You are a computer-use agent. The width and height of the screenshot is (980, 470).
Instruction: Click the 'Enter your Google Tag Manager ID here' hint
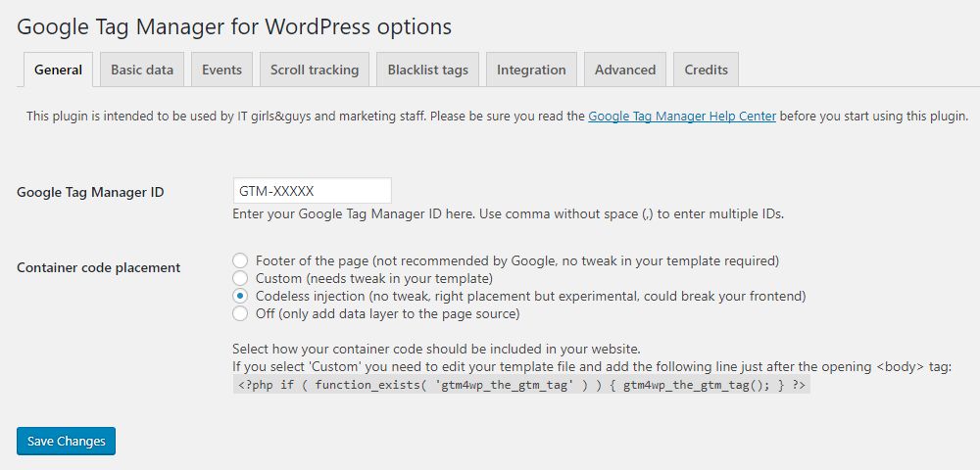508,213
